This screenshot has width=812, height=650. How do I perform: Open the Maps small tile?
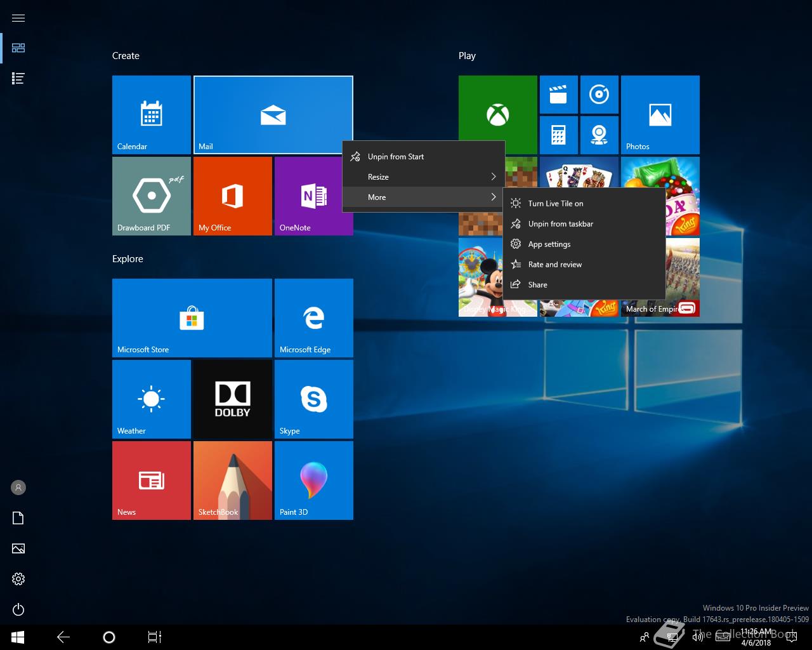tap(599, 135)
